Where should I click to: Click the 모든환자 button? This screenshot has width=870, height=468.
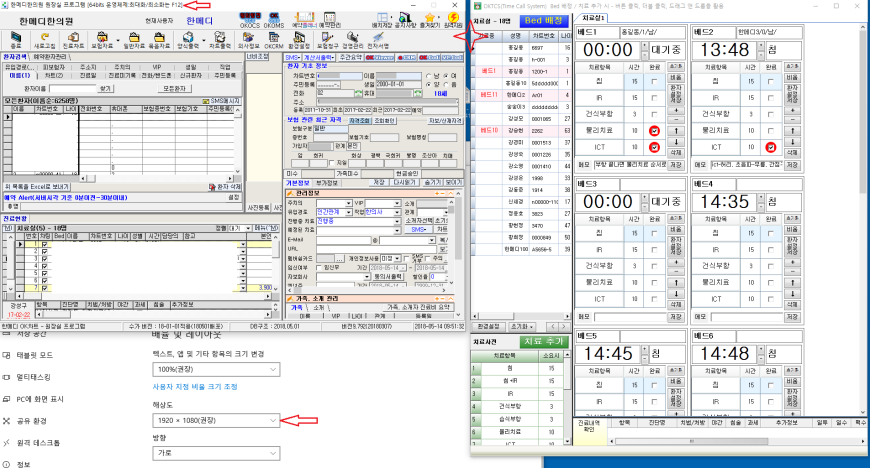(174, 88)
